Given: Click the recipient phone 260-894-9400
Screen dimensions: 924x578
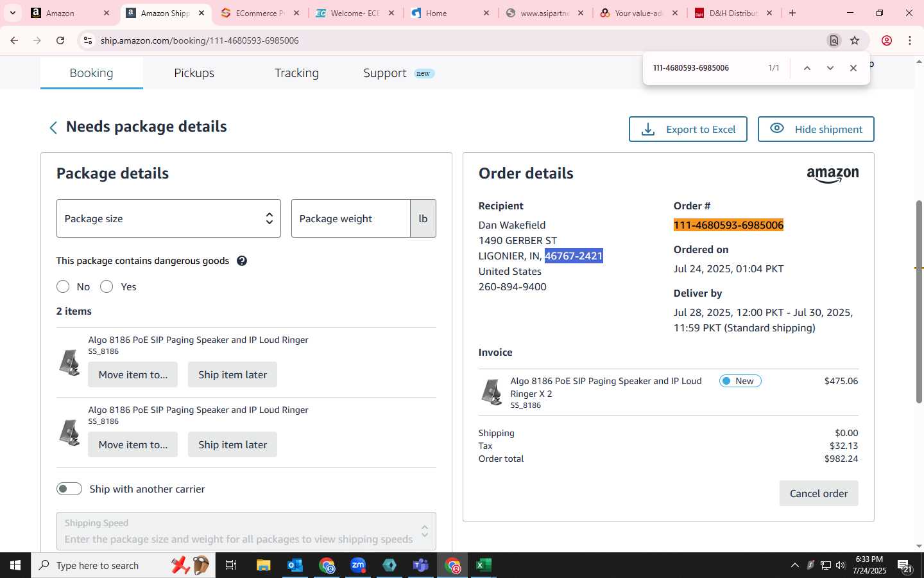Looking at the screenshot, I should point(513,286).
